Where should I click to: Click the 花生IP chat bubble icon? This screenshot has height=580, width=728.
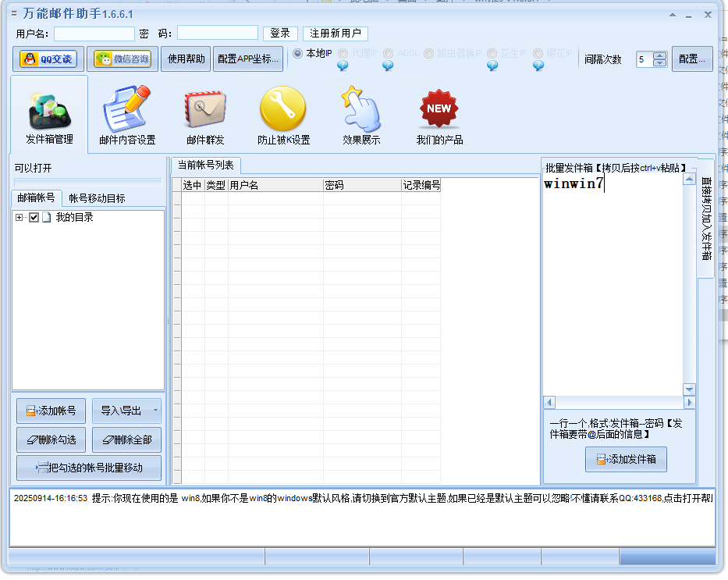tap(491, 64)
